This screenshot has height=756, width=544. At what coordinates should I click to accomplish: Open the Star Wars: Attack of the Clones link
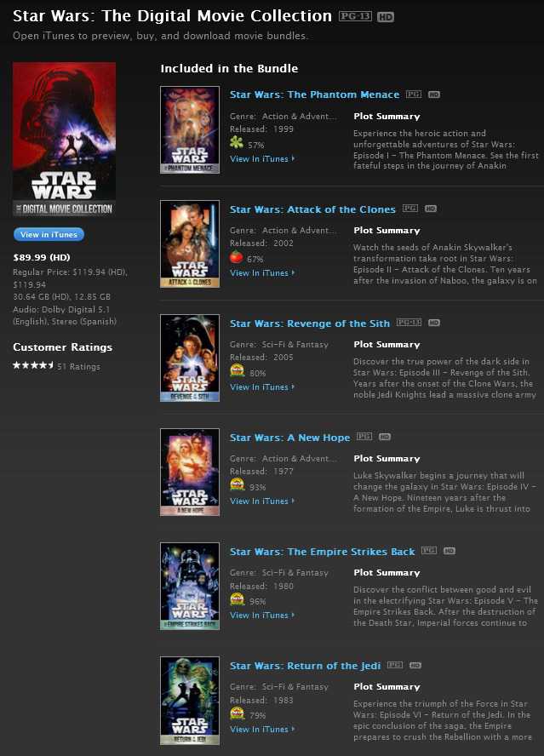pos(312,209)
